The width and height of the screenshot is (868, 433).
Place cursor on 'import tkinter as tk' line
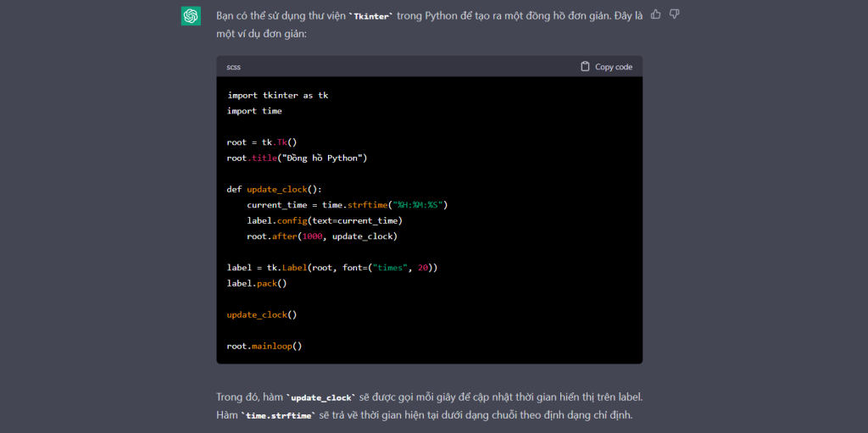(x=277, y=96)
